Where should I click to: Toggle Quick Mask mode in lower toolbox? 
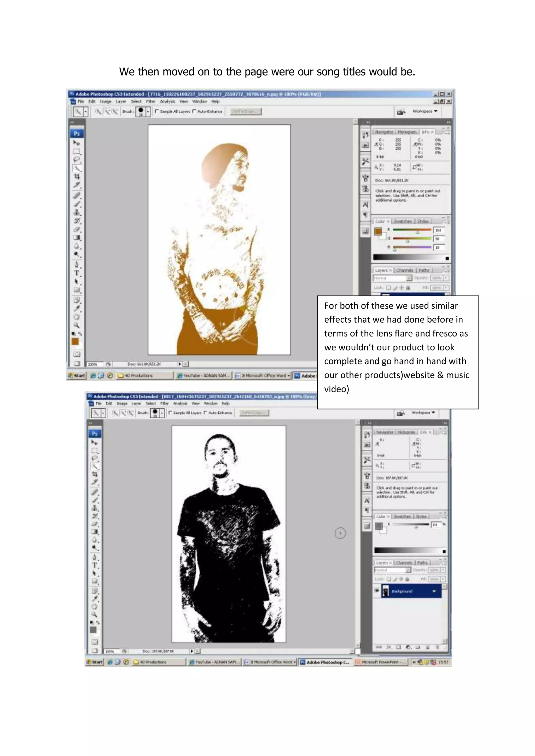pos(95,642)
